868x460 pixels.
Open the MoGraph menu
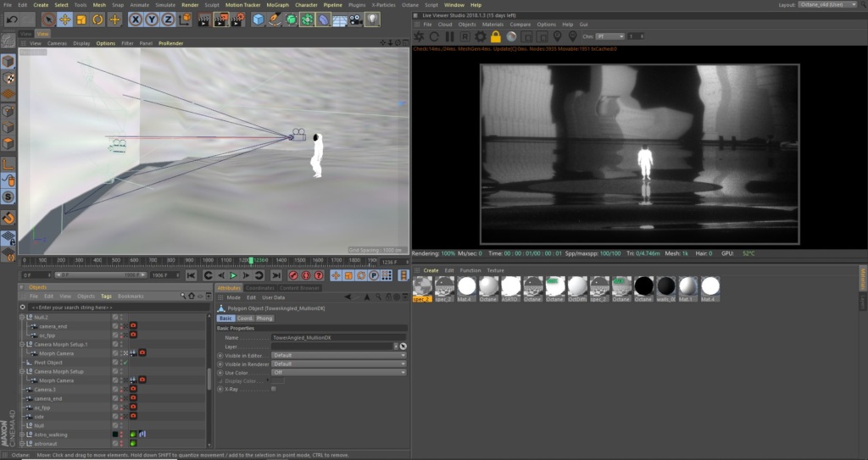tap(277, 5)
